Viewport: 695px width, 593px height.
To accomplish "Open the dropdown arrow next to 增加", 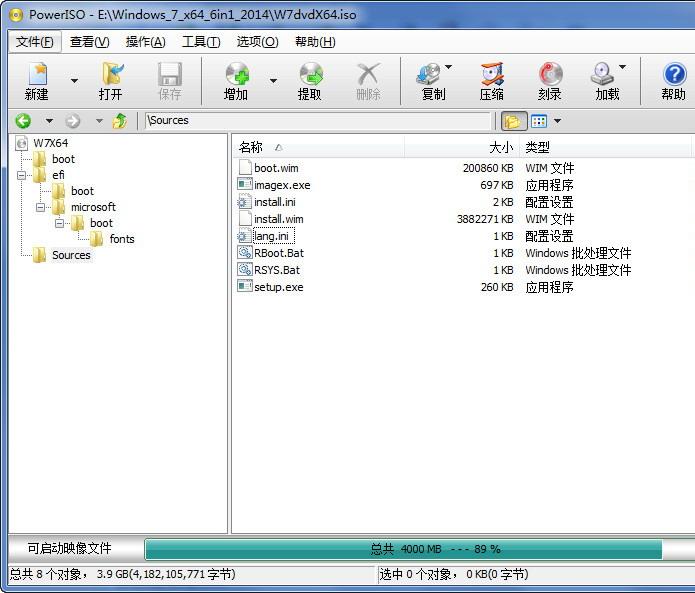I will click(x=273, y=81).
